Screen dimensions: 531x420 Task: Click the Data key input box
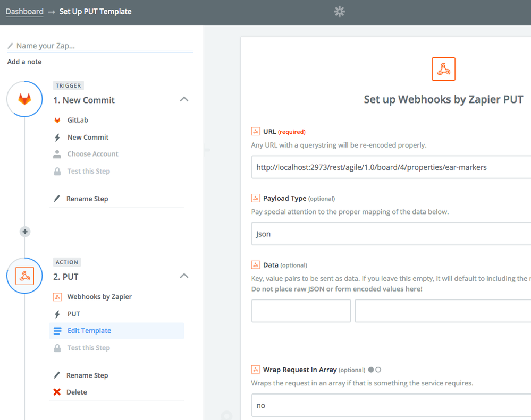pyautogui.click(x=301, y=311)
